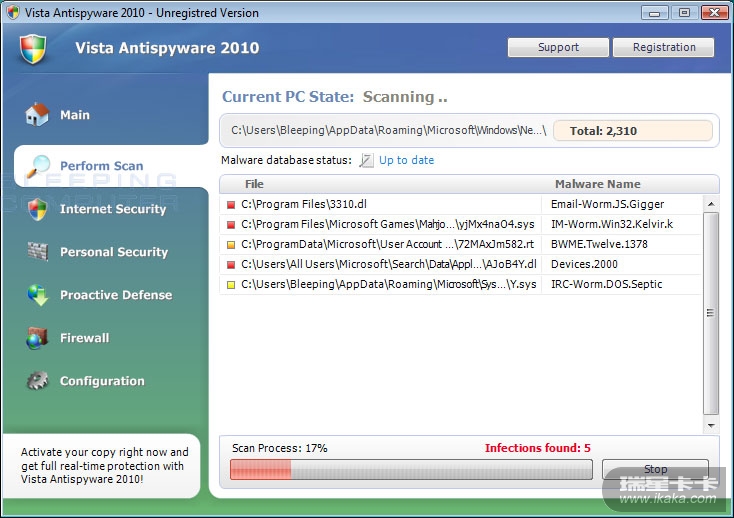Viewport: 734px width, 518px height.
Task: Click the database status icon beside Up to date
Action: [x=366, y=160]
